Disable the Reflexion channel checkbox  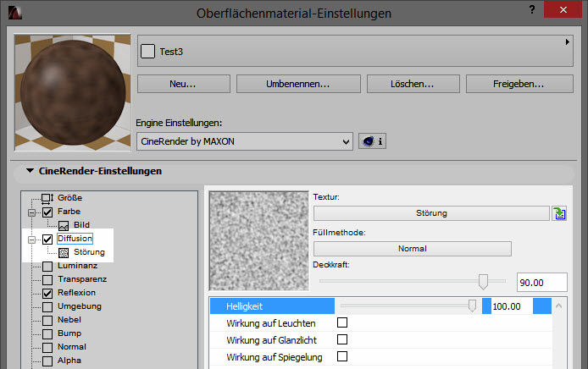click(x=47, y=294)
